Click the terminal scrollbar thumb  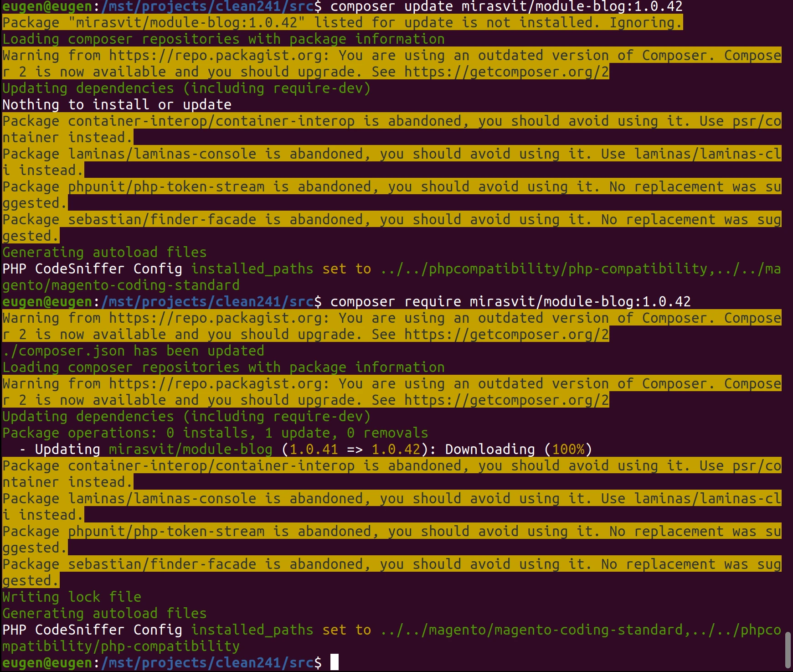coord(788,650)
